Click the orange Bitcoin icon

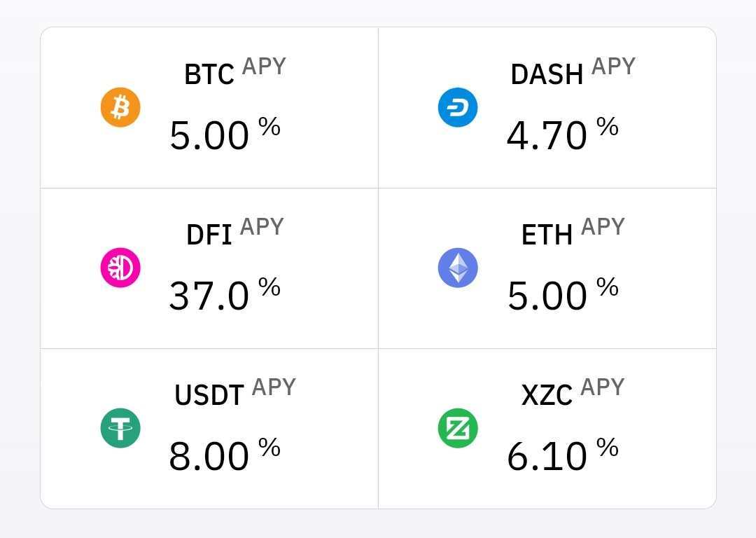[x=120, y=107]
